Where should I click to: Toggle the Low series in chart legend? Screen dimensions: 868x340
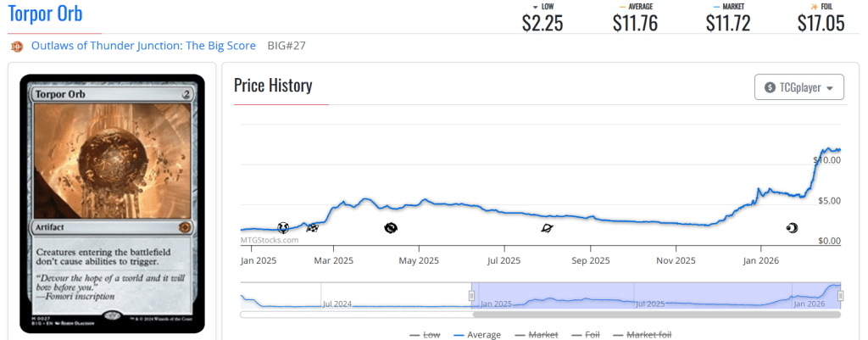pos(425,335)
